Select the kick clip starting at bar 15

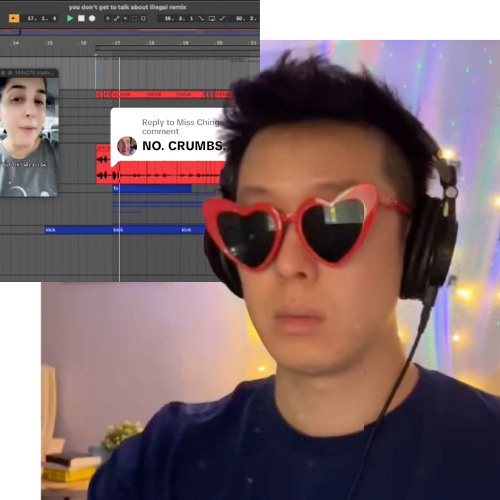tap(79, 230)
